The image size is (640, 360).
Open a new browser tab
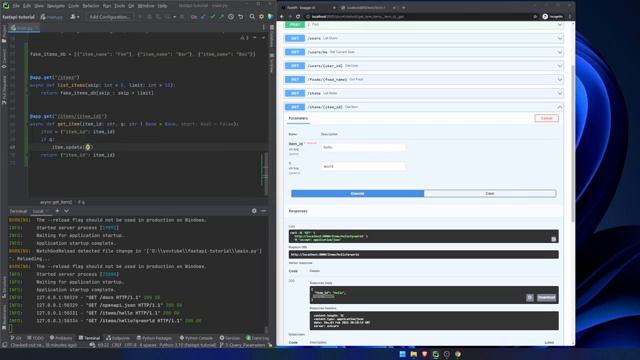pos(404,7)
